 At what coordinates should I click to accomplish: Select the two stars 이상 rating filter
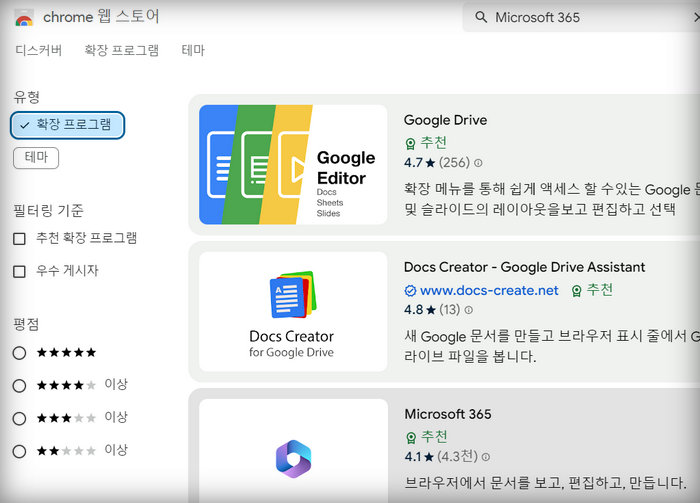pyautogui.click(x=19, y=451)
